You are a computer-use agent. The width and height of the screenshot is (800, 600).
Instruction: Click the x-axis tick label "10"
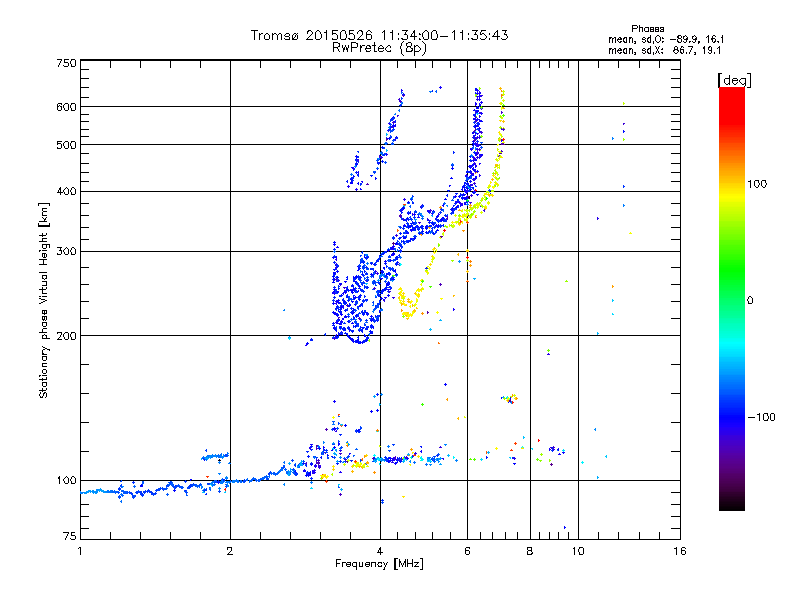[578, 551]
